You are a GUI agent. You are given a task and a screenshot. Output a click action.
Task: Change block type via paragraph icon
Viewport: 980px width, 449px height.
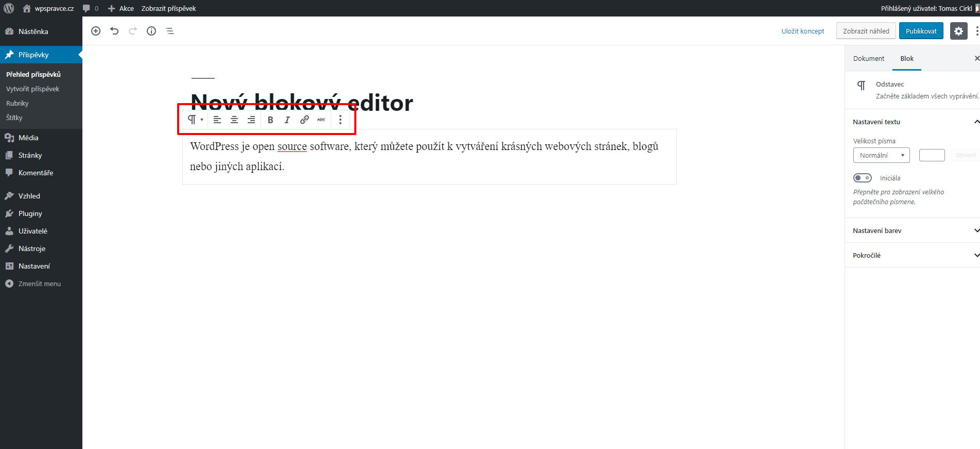195,120
